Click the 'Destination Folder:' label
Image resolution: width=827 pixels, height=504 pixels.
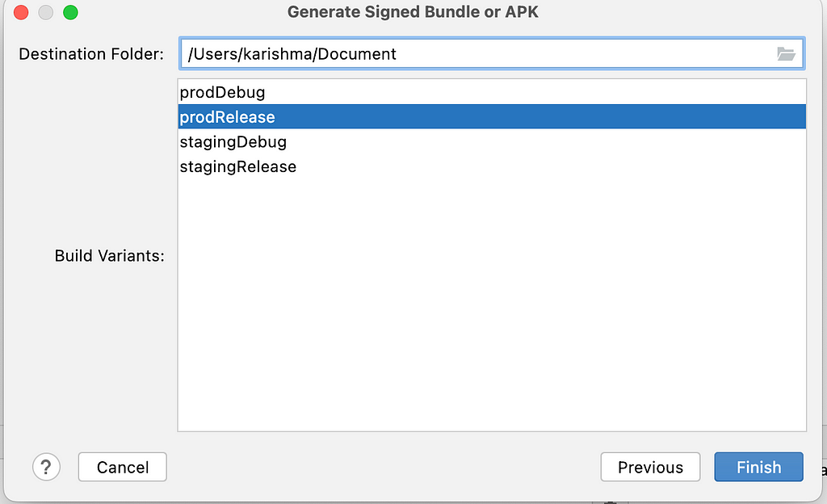pyautogui.click(x=91, y=54)
